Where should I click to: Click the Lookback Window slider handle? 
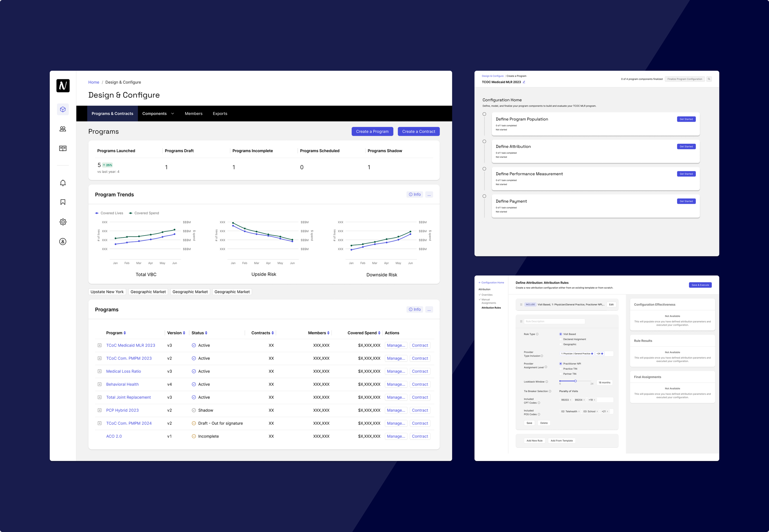pyautogui.click(x=575, y=381)
